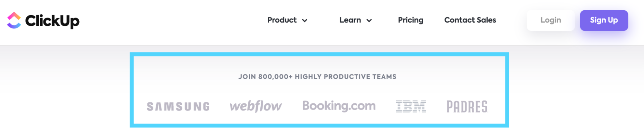Image resolution: width=644 pixels, height=136 pixels.
Task: Click the Login button
Action: pyautogui.click(x=551, y=20)
